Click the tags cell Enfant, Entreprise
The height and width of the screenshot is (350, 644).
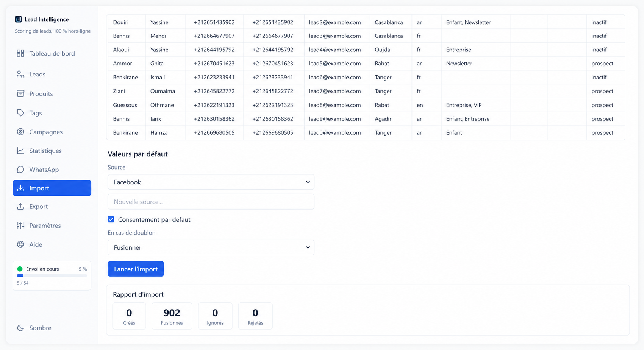(x=468, y=119)
